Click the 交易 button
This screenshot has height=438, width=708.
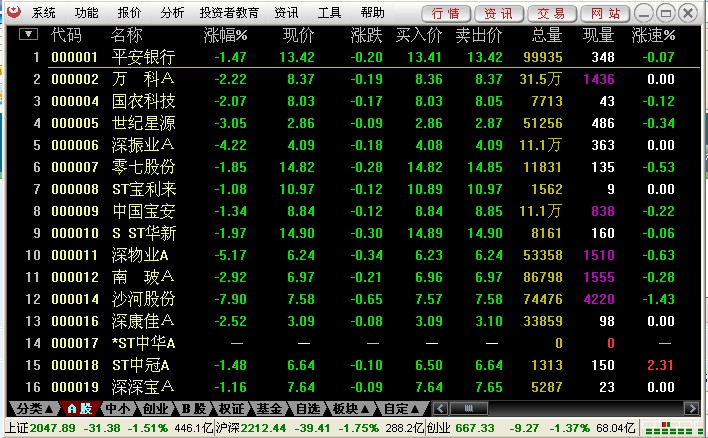tap(552, 14)
